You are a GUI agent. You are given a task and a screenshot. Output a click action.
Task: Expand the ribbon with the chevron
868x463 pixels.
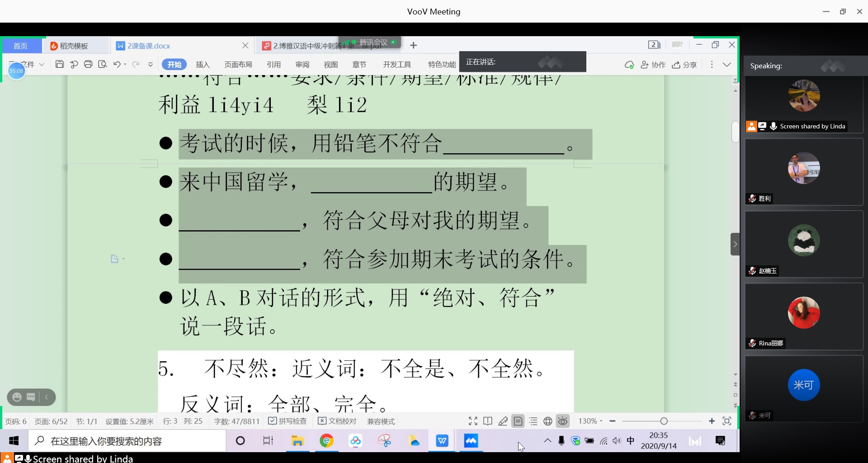pos(727,64)
